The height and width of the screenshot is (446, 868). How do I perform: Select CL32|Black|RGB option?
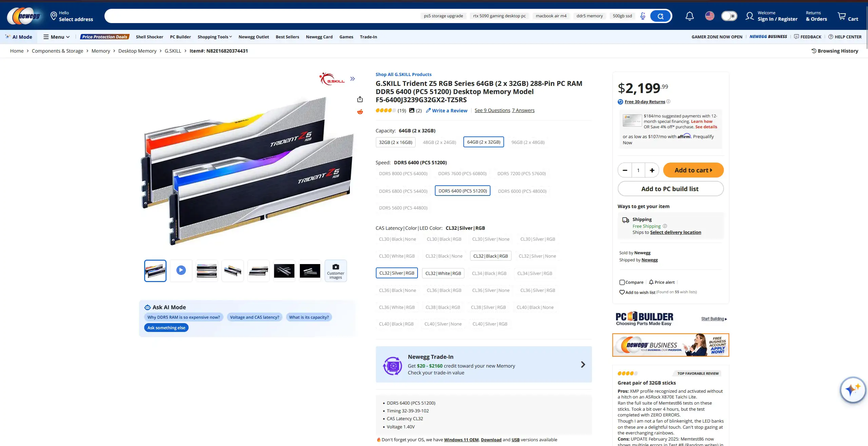(x=490, y=256)
